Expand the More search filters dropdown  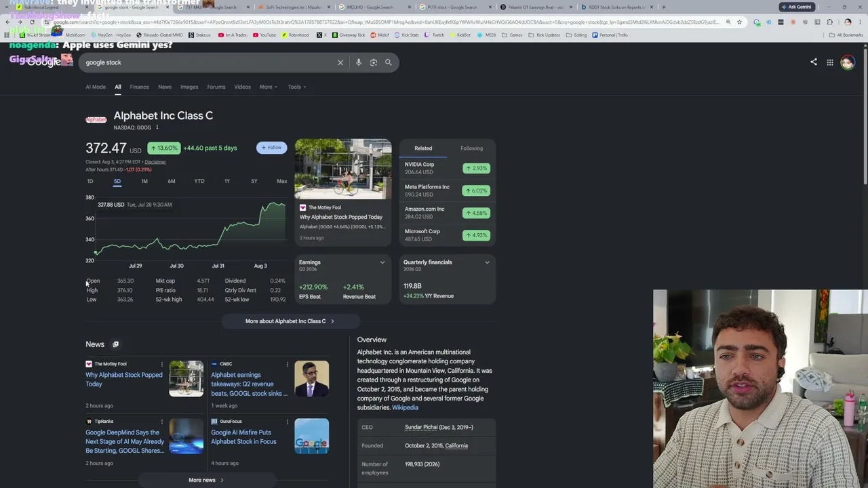[x=268, y=87]
